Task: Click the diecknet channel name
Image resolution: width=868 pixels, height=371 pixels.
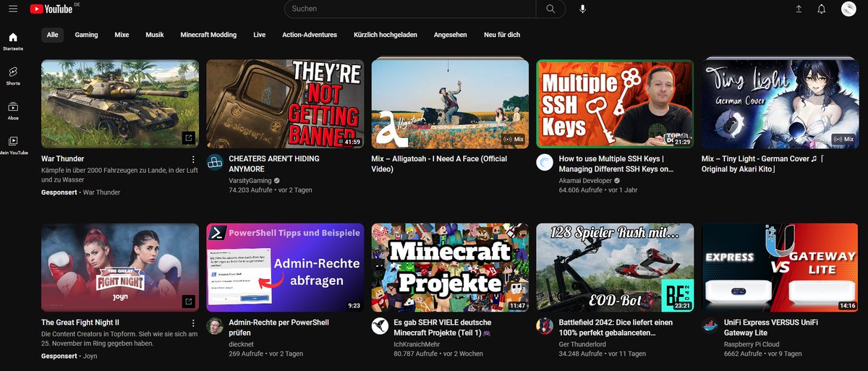Action: pos(241,344)
